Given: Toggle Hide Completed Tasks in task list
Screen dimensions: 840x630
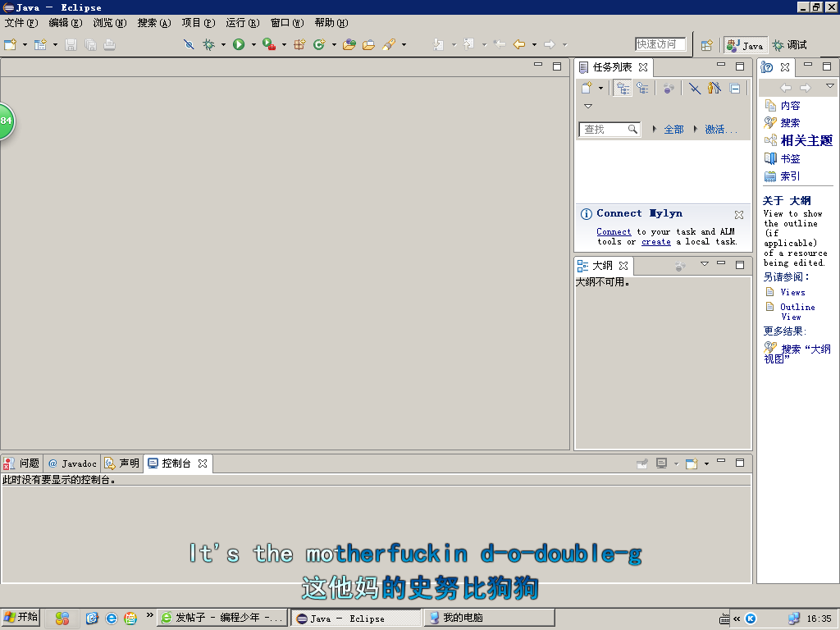Looking at the screenshot, I should pyautogui.click(x=695, y=89).
